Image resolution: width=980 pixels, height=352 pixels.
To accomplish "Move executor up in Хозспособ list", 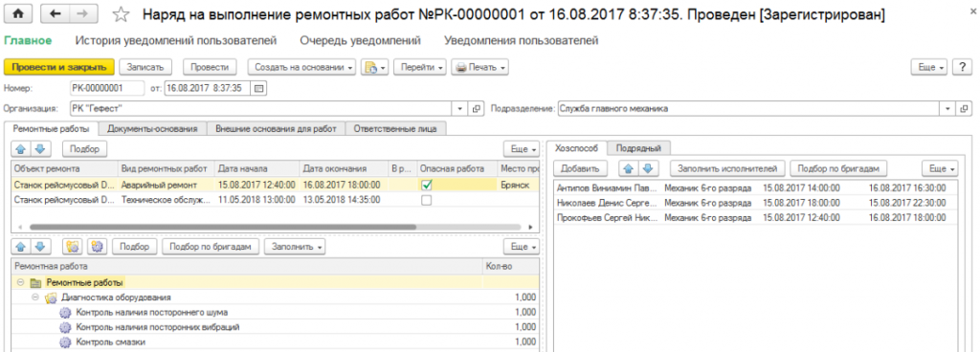I will 628,168.
